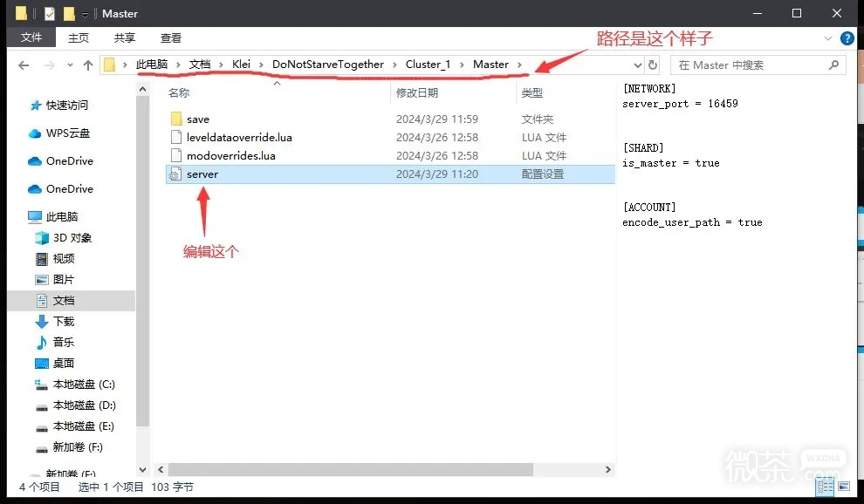
Task: Click horizontal scrollbar left arrow
Action: click(161, 469)
